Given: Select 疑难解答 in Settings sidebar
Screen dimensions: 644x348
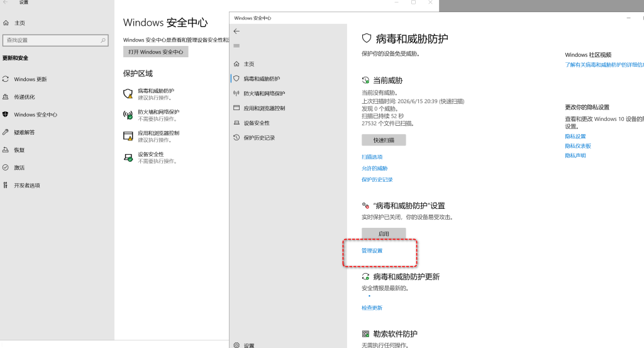Looking at the screenshot, I should pos(25,132).
